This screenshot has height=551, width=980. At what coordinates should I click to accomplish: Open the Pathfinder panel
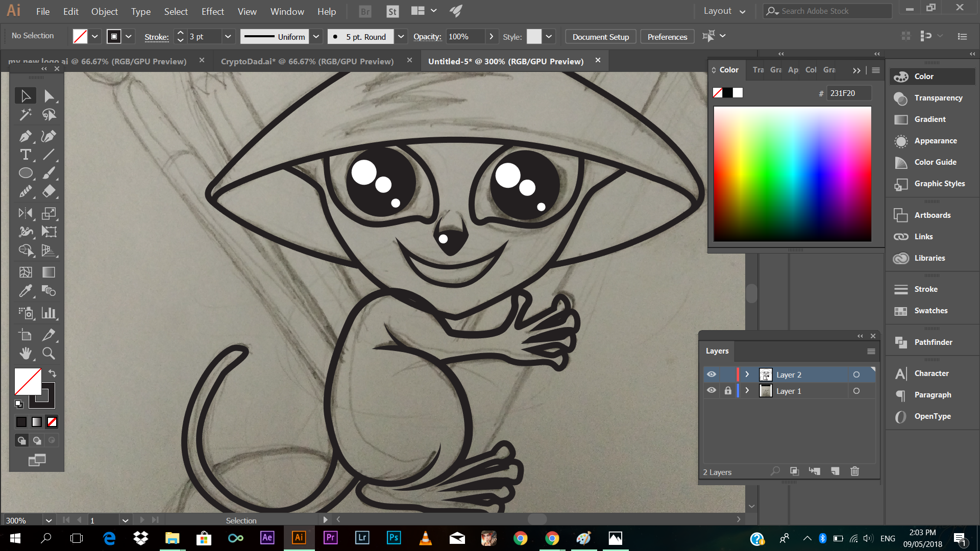point(933,342)
